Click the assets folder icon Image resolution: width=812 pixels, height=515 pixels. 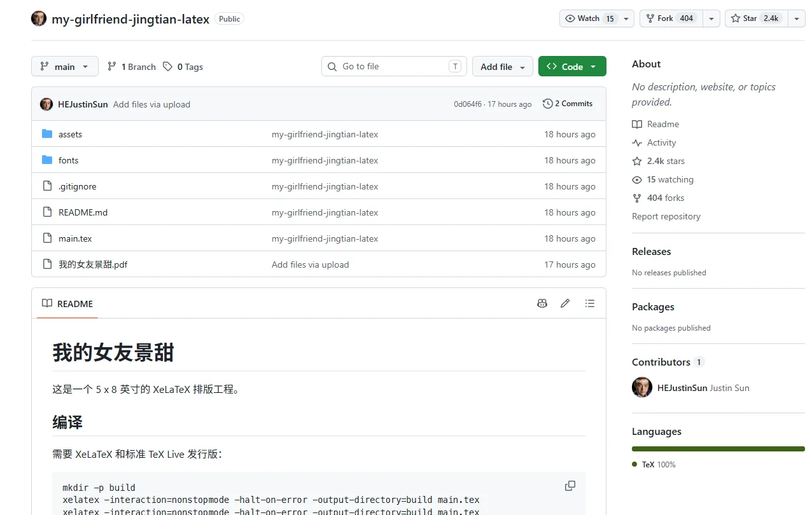click(47, 134)
